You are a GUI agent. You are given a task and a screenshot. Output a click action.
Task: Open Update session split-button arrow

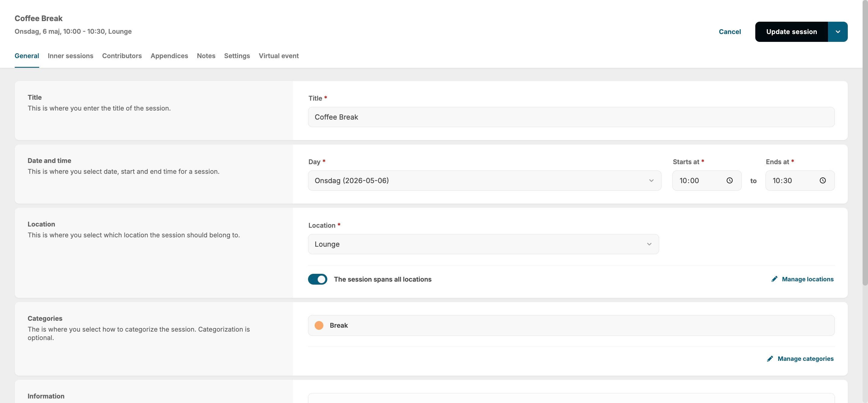click(x=838, y=32)
